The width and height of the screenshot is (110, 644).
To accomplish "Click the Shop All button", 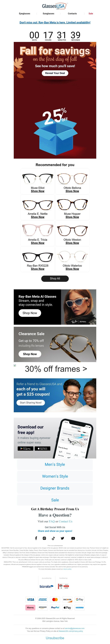I will 55,278.
